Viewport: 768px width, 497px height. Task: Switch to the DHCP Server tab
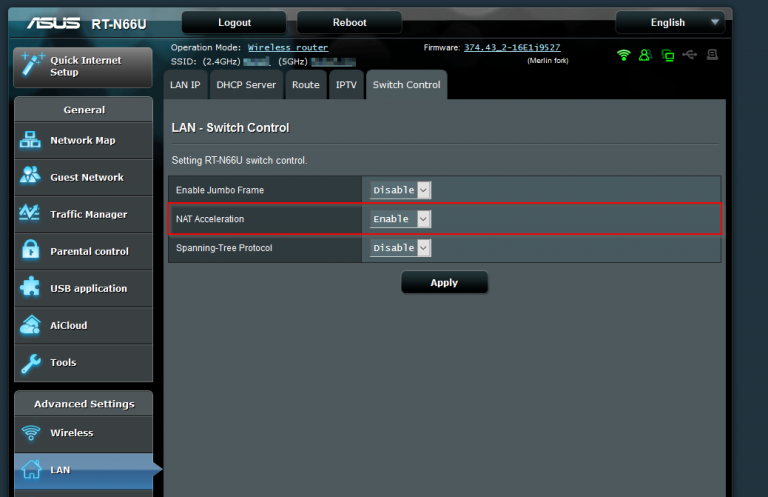pyautogui.click(x=246, y=85)
